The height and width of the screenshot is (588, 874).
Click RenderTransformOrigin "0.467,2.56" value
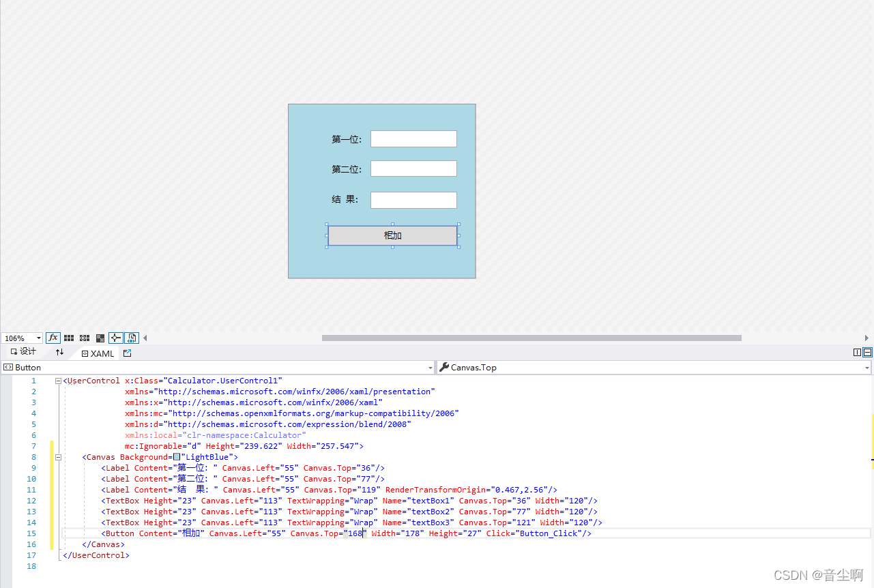point(521,490)
